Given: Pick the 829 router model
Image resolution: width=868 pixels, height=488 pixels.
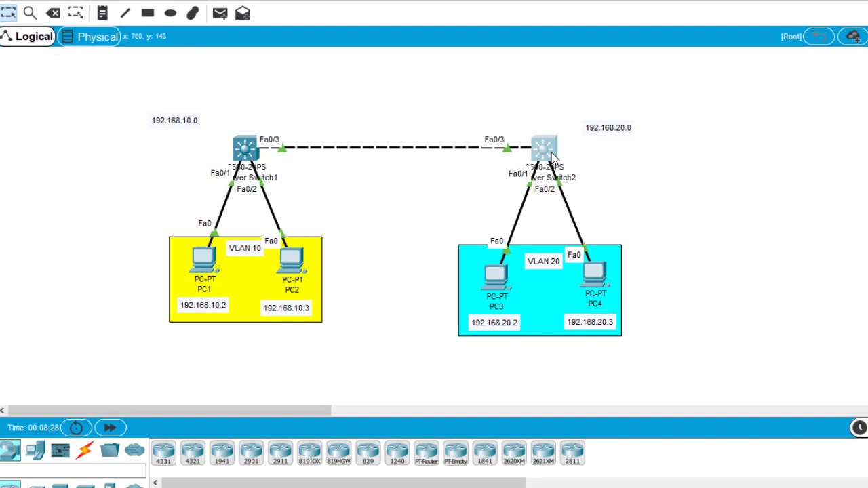Looking at the screenshot, I should pos(368,453).
